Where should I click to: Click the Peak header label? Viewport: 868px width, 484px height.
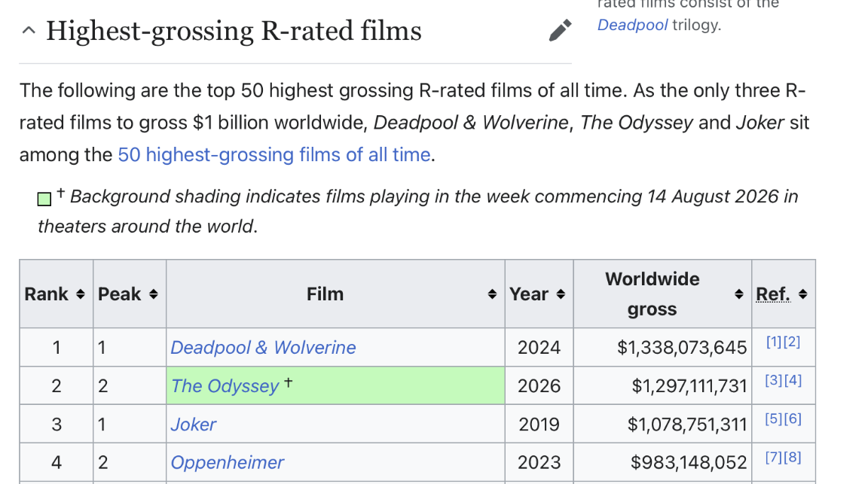[x=120, y=294]
